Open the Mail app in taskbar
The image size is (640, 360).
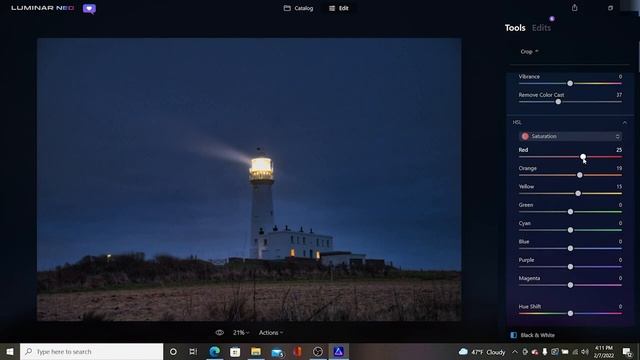pos(277,351)
